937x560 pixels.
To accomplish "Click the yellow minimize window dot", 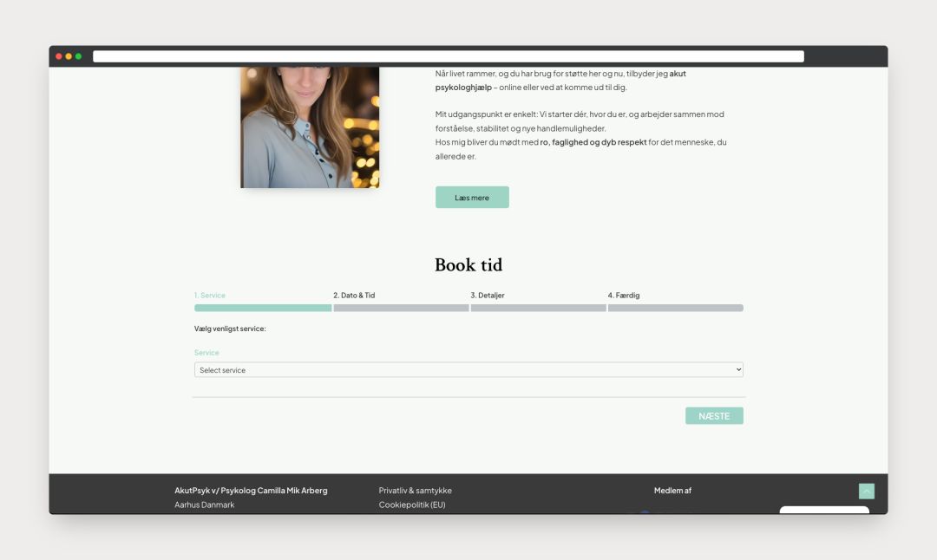I will [x=69, y=56].
